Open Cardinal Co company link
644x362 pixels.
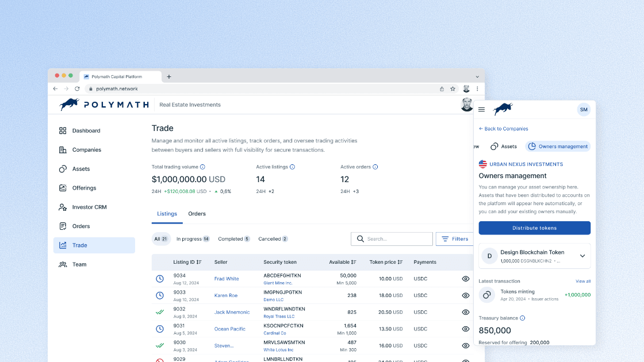[x=275, y=333]
